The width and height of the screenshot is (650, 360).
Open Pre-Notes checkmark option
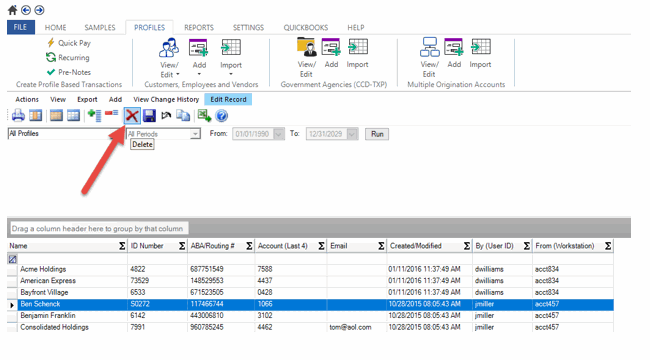69,72
